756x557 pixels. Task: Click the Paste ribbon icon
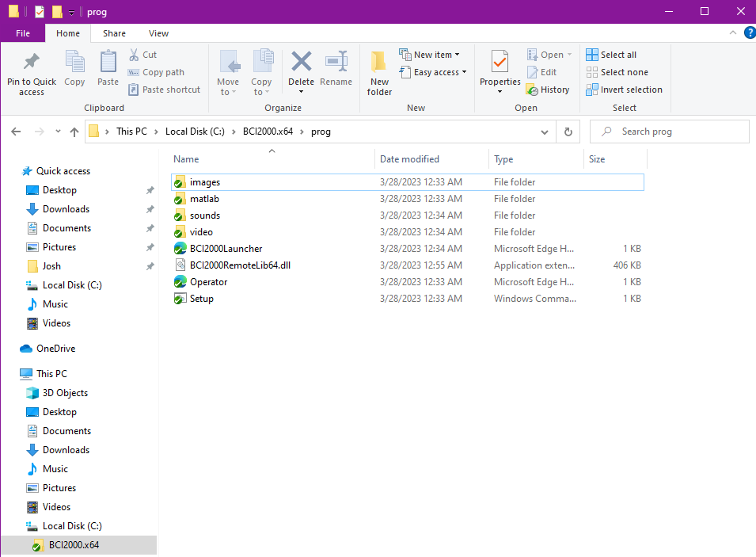coord(108,68)
